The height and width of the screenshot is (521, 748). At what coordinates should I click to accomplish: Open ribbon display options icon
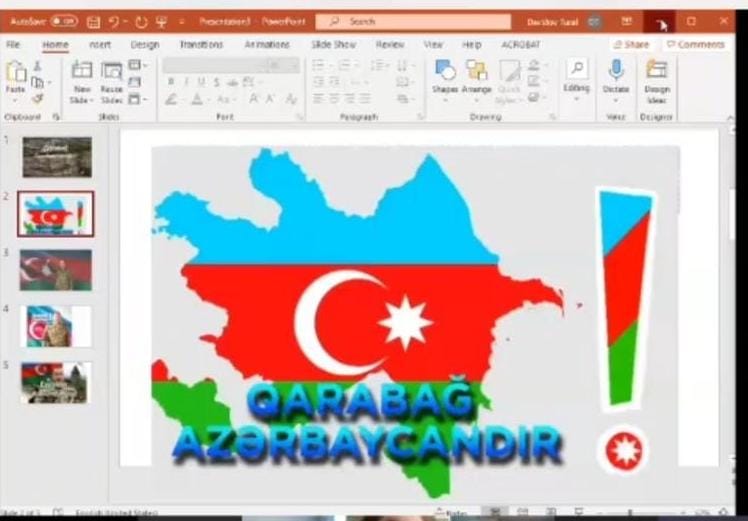627,21
